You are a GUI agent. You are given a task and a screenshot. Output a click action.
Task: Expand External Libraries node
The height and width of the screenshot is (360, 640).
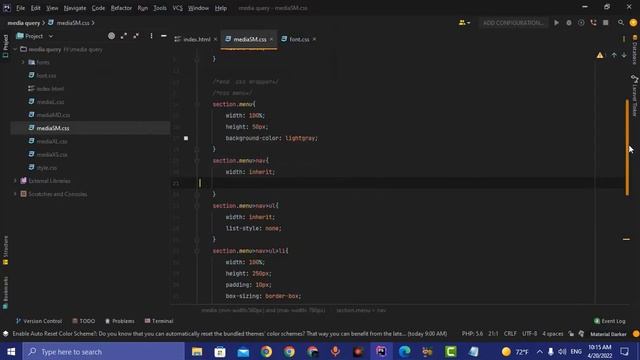pos(15,181)
